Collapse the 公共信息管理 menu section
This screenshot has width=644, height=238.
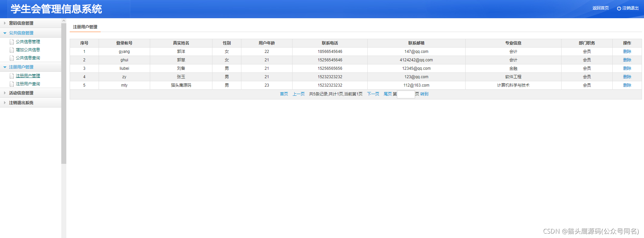point(31,33)
